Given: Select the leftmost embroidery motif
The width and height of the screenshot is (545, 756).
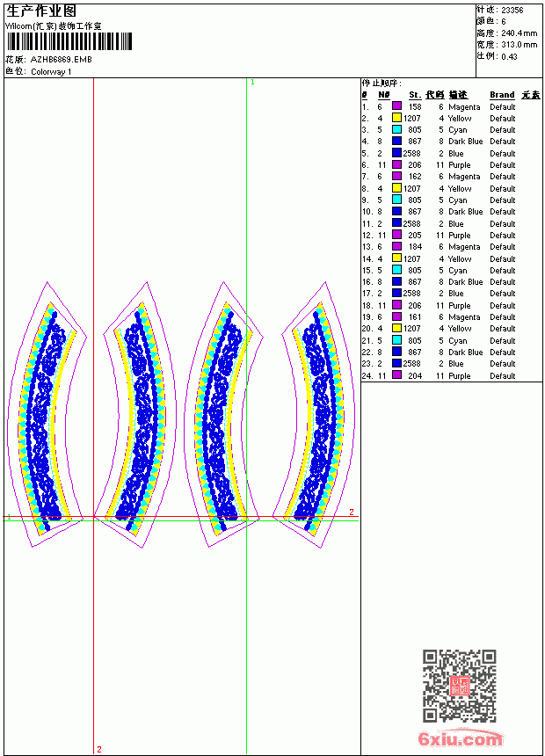Looking at the screenshot, I should coord(47,415).
